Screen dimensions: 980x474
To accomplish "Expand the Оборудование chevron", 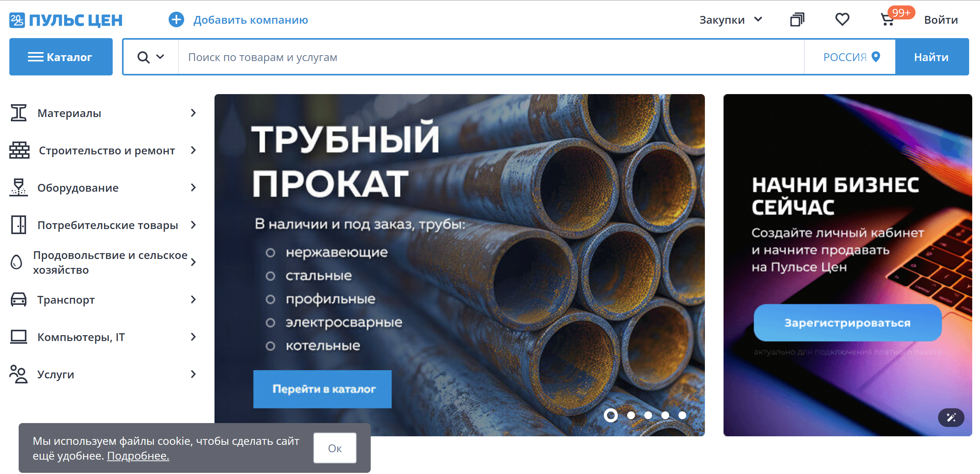I will 194,187.
